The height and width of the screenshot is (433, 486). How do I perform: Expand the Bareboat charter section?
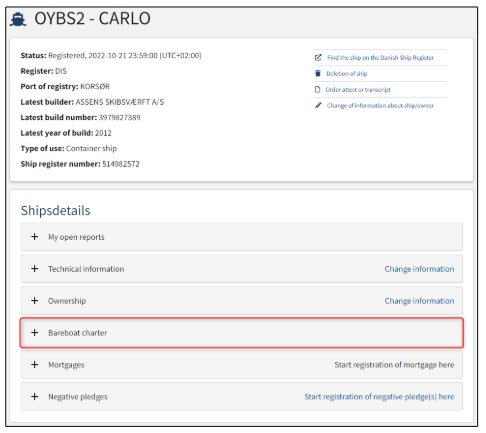click(x=242, y=333)
